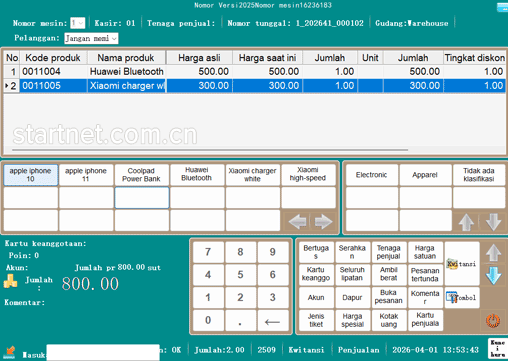
Task: Click the Dapur function button
Action: [x=352, y=297]
